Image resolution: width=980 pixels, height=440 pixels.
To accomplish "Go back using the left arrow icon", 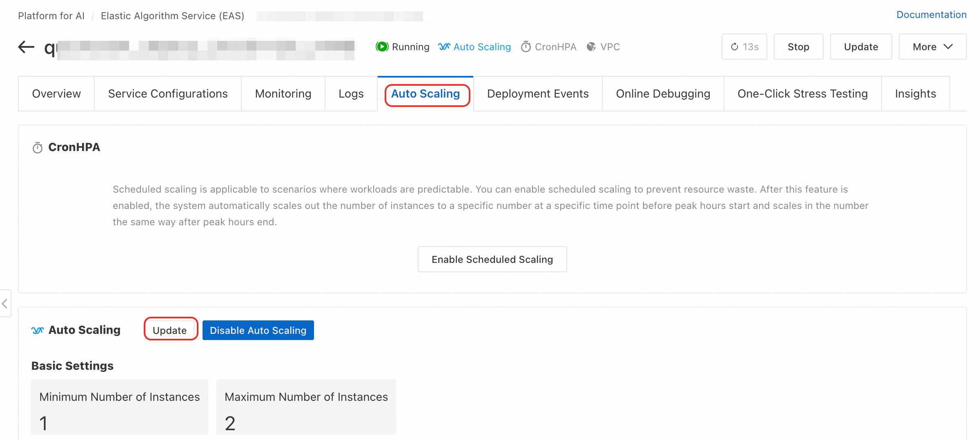I will pyautogui.click(x=27, y=47).
